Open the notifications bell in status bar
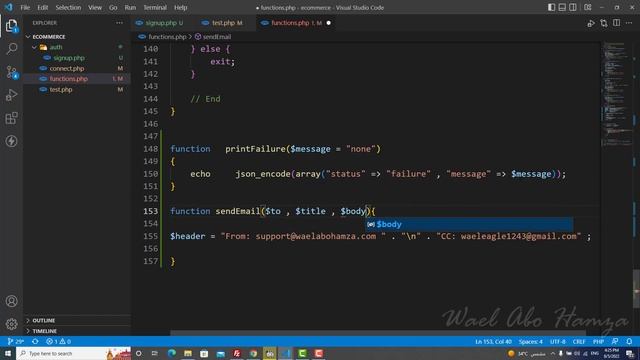The image size is (640, 360). [x=629, y=341]
